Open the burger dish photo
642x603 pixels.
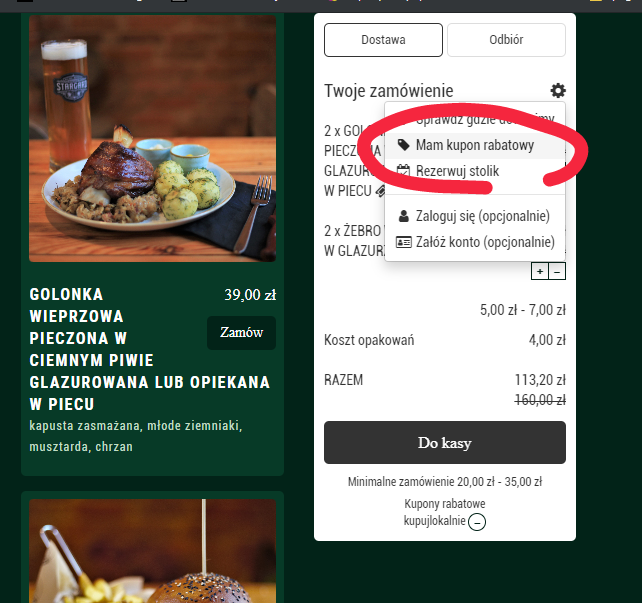click(x=152, y=551)
